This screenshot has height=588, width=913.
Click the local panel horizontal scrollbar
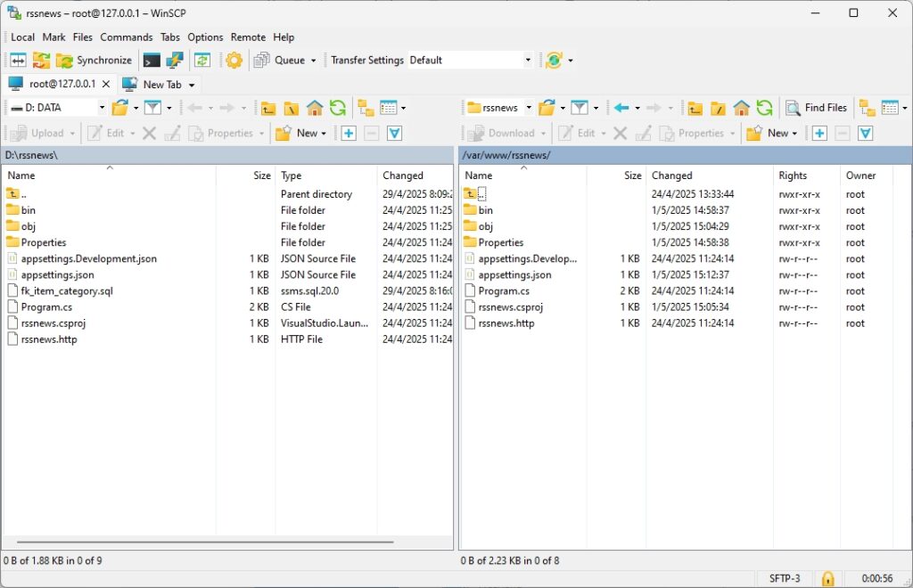click(x=205, y=542)
